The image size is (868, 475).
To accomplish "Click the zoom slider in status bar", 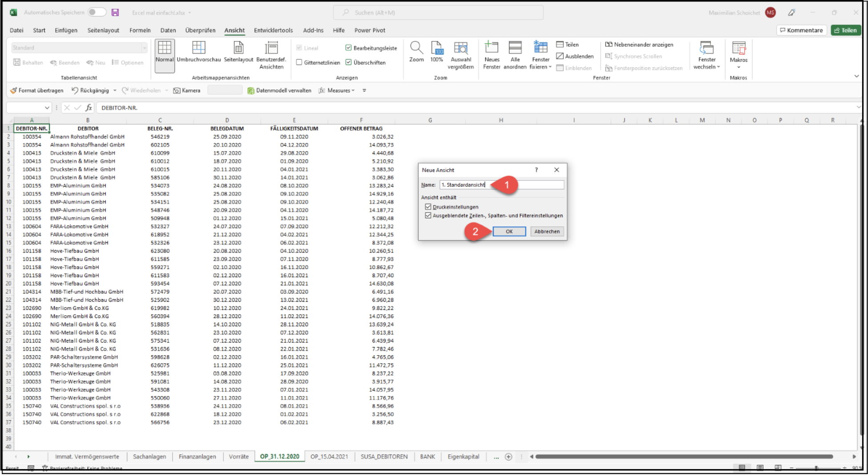I will 817,468.
